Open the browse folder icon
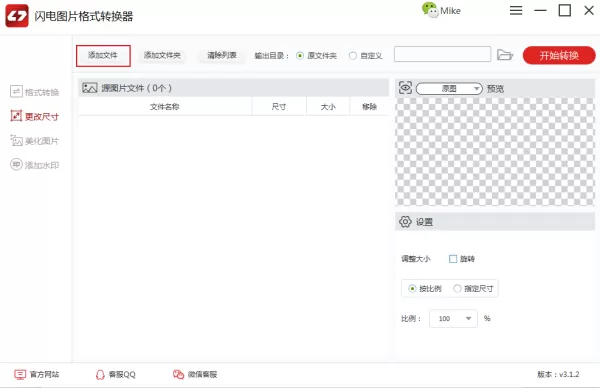600x388 pixels. pyautogui.click(x=505, y=55)
